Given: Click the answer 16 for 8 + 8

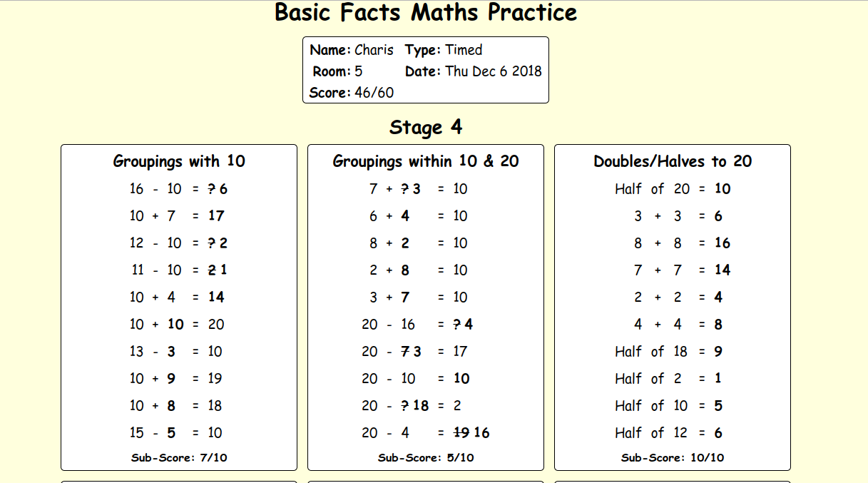Looking at the screenshot, I should (723, 243).
